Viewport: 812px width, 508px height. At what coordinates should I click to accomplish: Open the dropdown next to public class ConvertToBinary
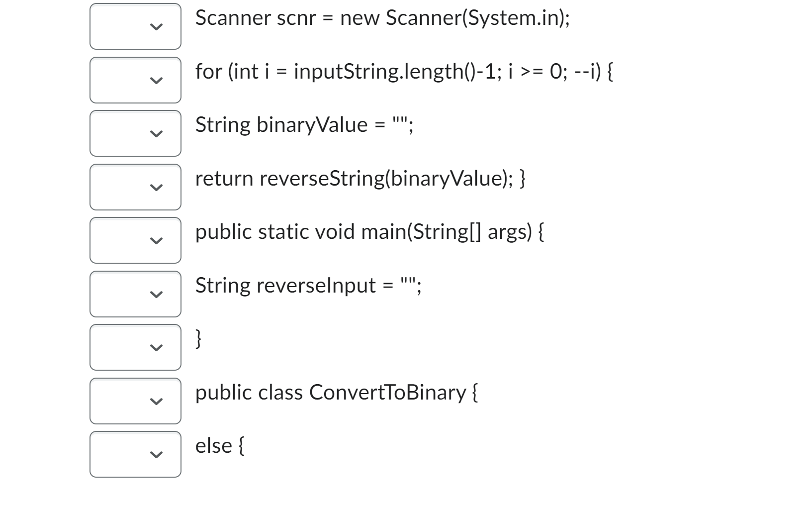pos(135,401)
